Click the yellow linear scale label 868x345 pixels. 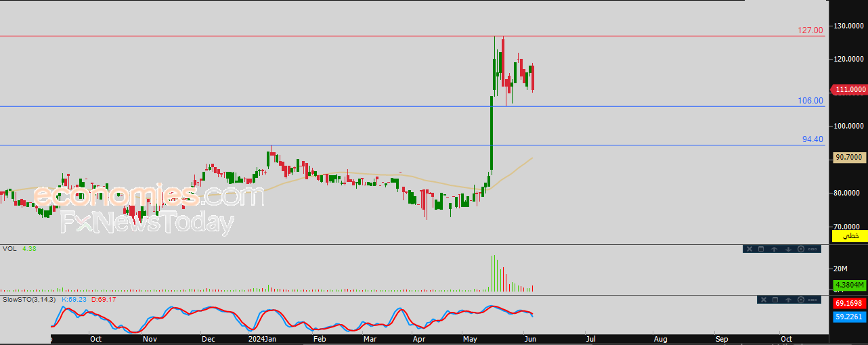click(850, 236)
